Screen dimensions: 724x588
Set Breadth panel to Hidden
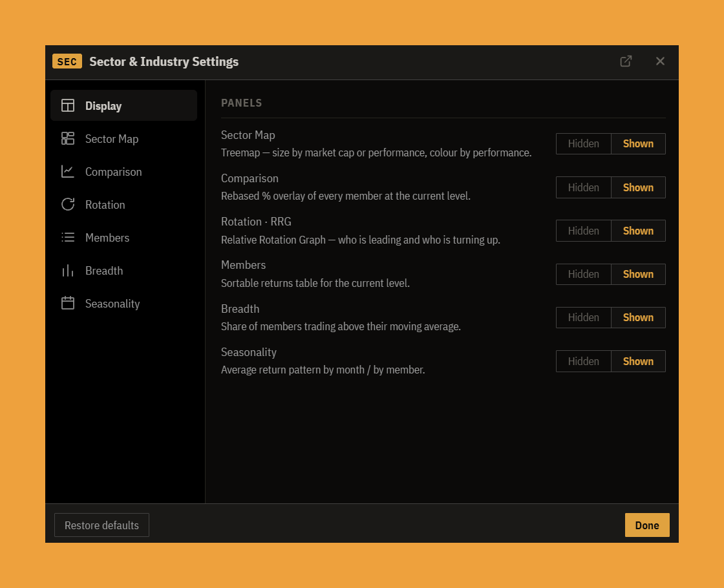pos(584,317)
